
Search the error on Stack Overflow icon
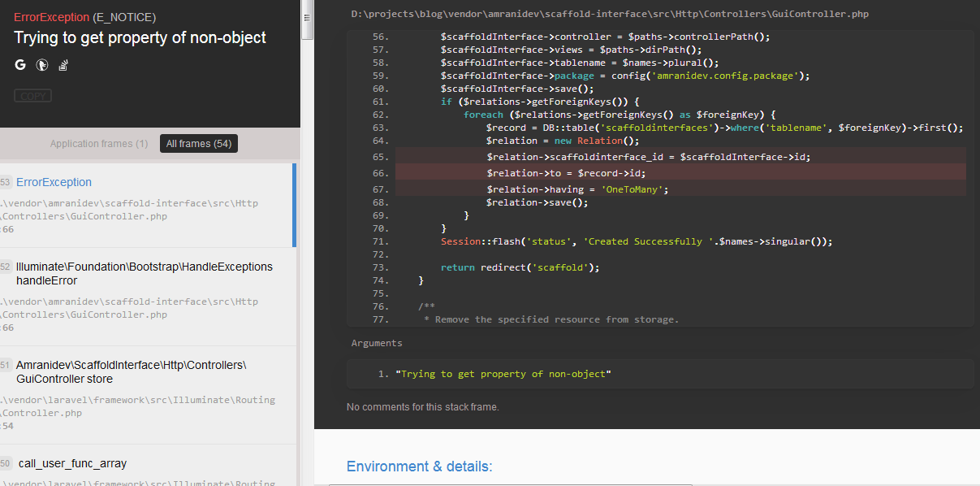[x=63, y=65]
